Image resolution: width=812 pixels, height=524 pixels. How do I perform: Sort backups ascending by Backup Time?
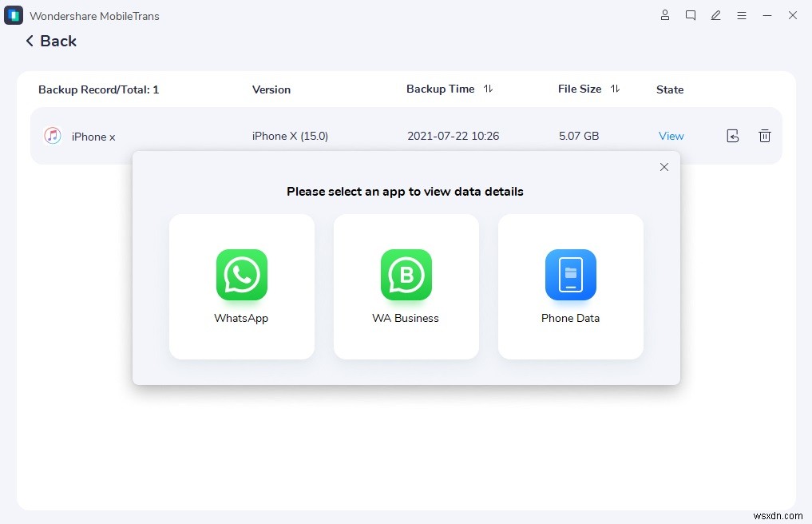(x=487, y=89)
